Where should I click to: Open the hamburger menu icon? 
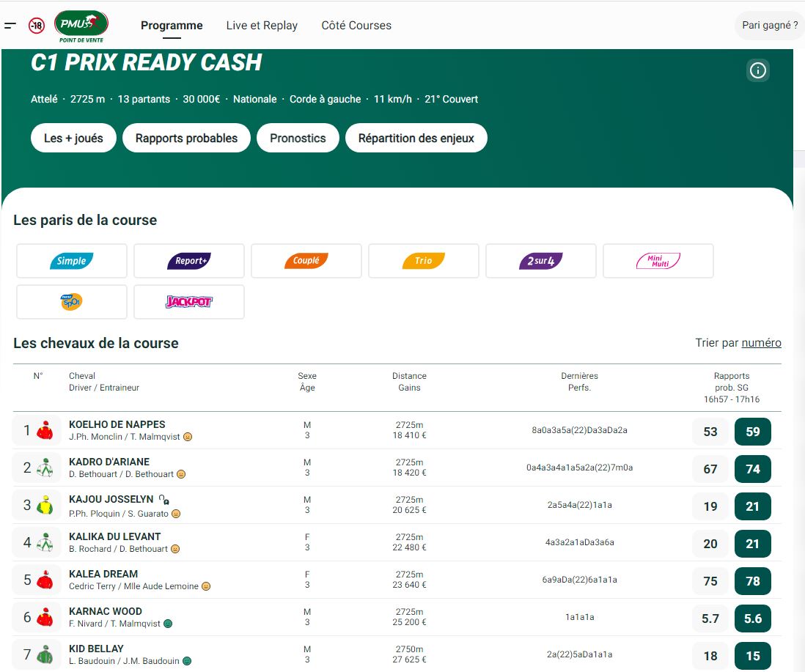tap(10, 25)
